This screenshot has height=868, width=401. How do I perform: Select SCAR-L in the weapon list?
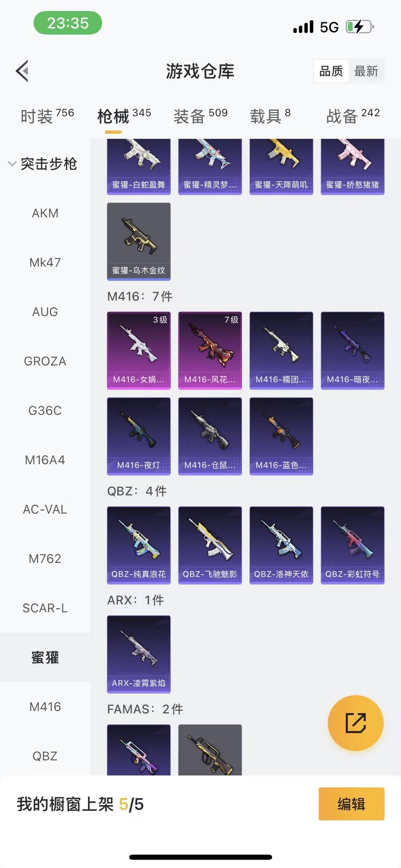[x=45, y=608]
